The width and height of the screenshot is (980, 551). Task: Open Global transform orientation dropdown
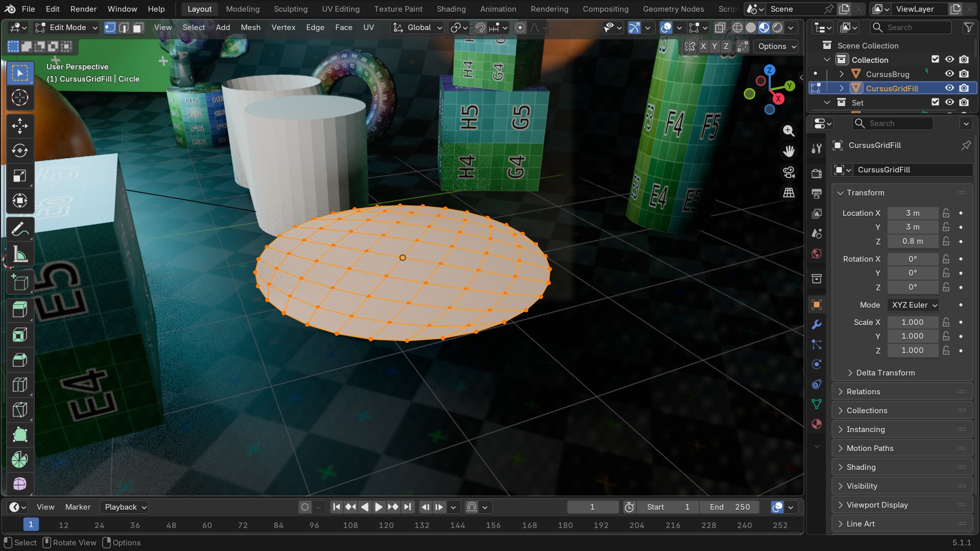[x=417, y=28]
